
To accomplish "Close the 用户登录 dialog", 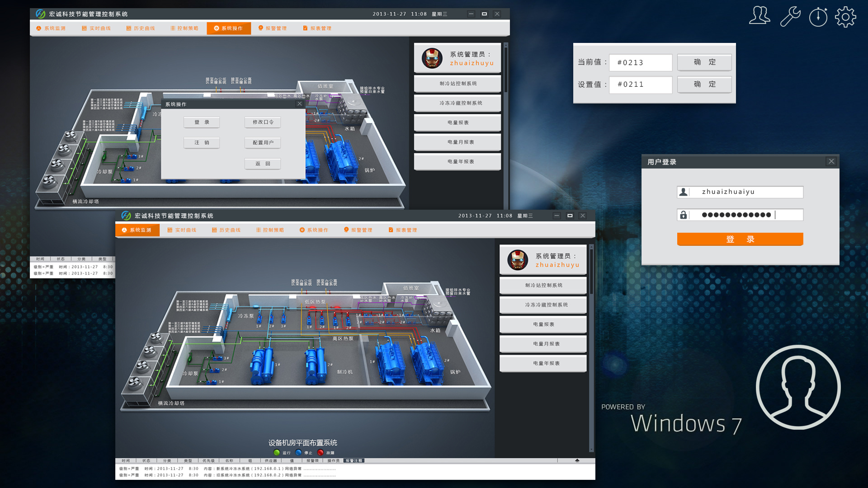I will [x=831, y=161].
